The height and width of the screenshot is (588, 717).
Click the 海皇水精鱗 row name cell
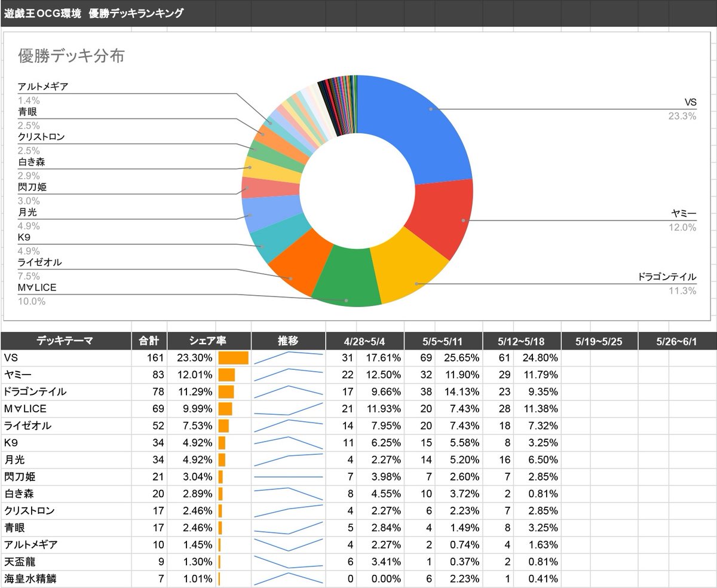point(65,579)
